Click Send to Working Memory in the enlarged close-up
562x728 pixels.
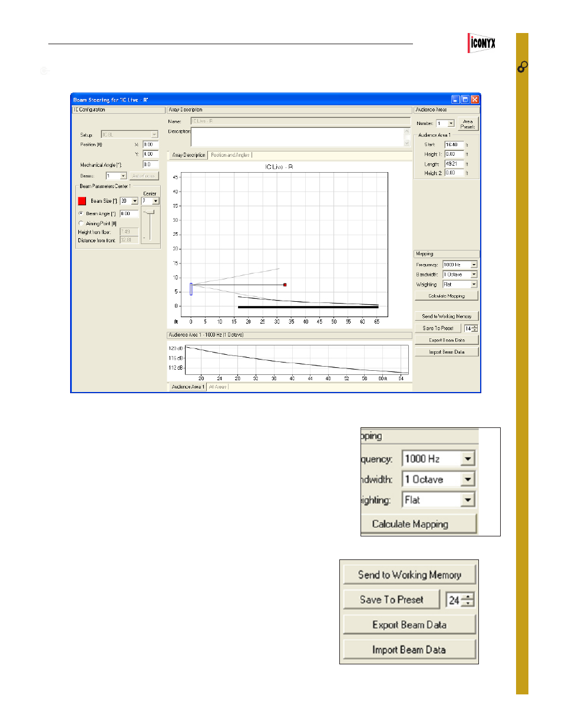click(409, 575)
